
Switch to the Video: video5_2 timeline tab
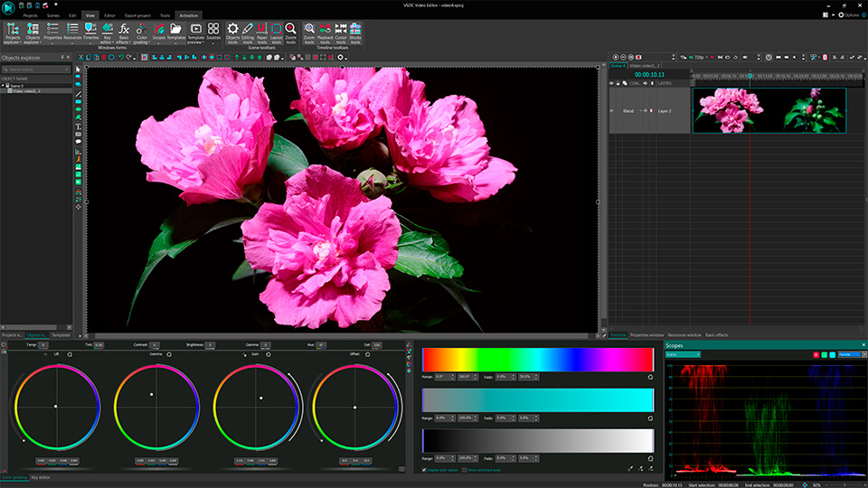[645, 65]
